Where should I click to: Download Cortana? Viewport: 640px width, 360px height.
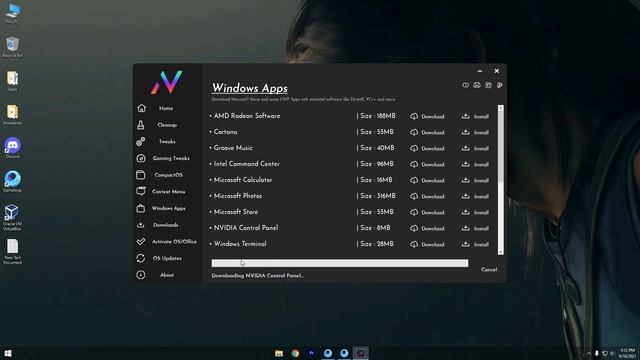[427, 132]
